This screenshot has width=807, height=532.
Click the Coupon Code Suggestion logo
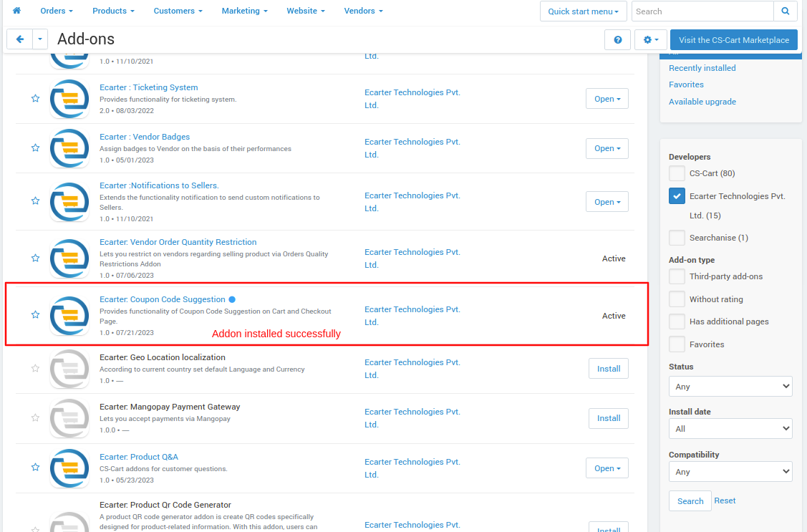[69, 315]
